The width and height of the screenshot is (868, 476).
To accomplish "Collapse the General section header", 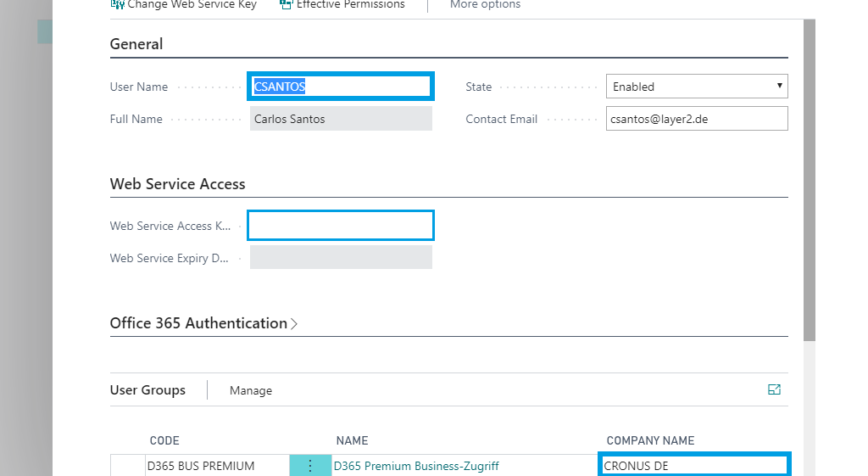I will point(136,44).
